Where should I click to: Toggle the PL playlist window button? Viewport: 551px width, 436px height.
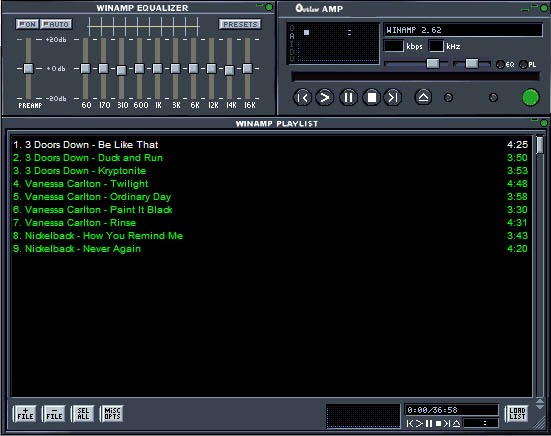tap(528, 65)
